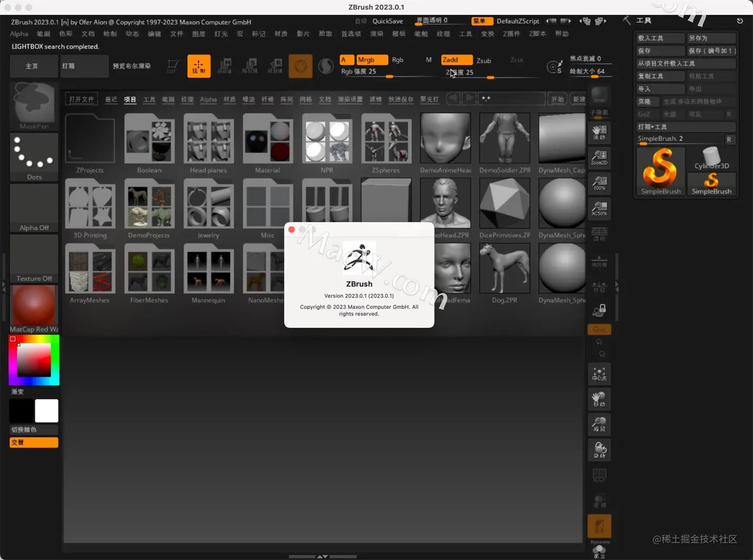Toggle the A button beside Mrgb
The height and width of the screenshot is (560, 753).
tap(347, 60)
